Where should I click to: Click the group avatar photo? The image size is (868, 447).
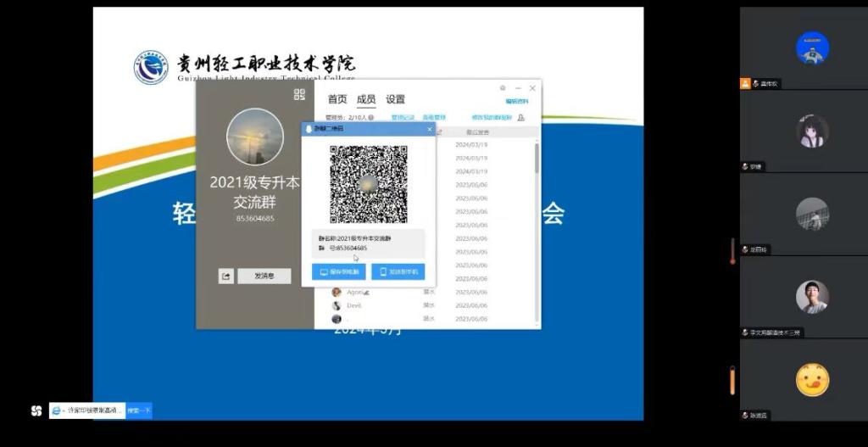(x=255, y=137)
